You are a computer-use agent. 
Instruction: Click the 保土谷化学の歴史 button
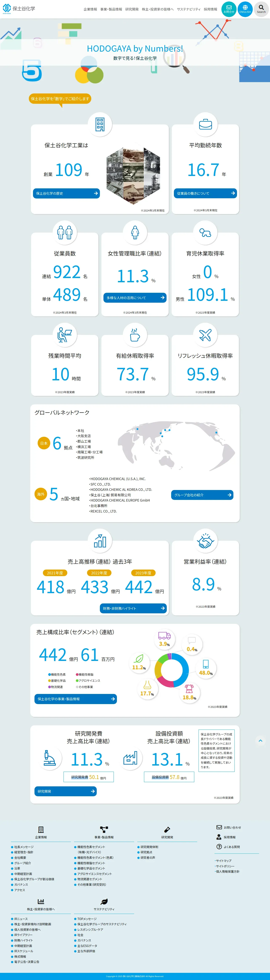(x=66, y=193)
